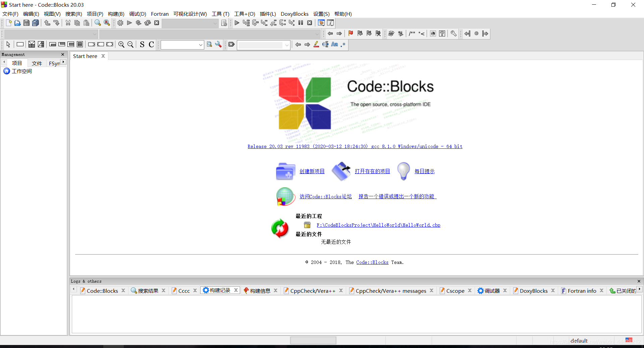Viewport: 644px width, 348px height.
Task: Click the Run play icon
Action: [129, 23]
